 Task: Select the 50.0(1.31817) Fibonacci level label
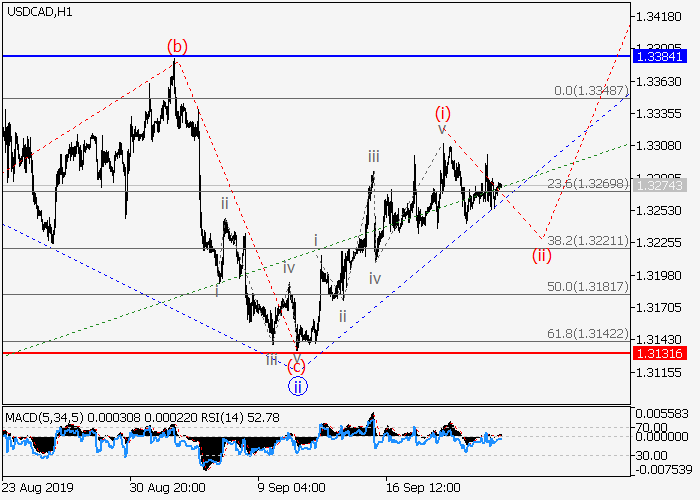[x=586, y=287]
